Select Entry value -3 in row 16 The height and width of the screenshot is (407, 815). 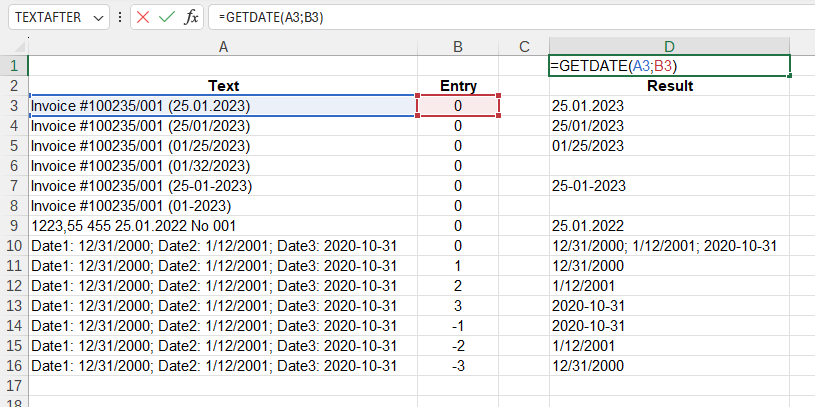(x=458, y=366)
